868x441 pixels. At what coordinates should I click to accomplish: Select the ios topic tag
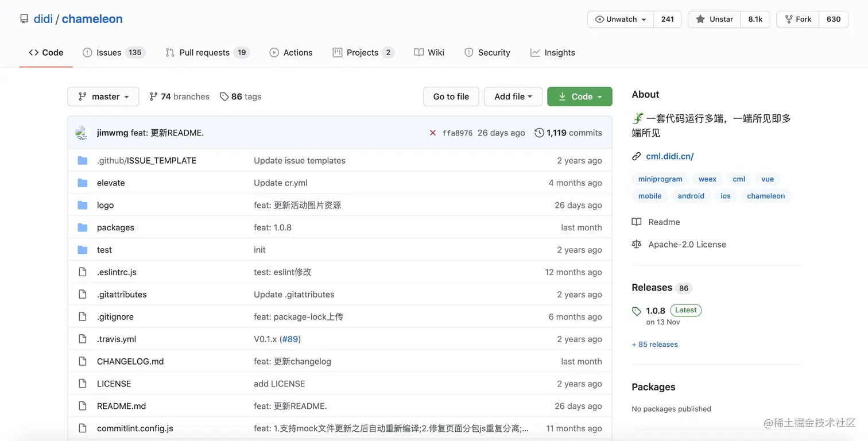tap(726, 196)
